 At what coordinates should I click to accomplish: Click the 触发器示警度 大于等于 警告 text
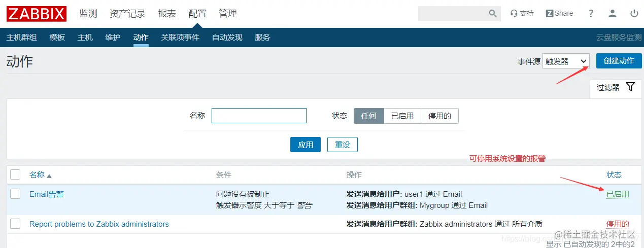(x=264, y=205)
